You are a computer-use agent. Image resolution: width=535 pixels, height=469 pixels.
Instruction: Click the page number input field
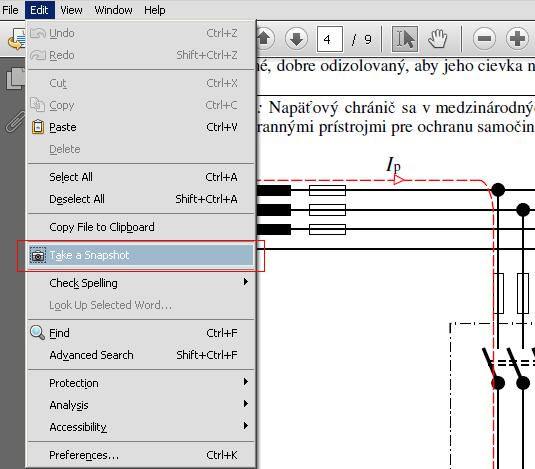[x=330, y=39]
